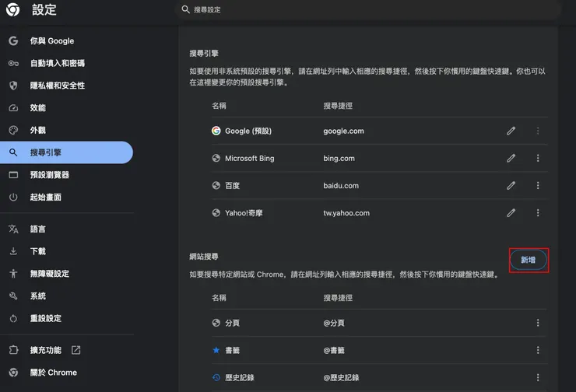Edit the Yahoo!奇摩 search engine entry

pyautogui.click(x=511, y=213)
